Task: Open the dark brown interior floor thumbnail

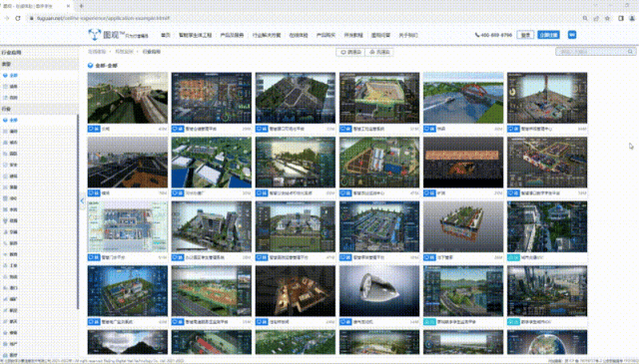Action: coord(296,291)
